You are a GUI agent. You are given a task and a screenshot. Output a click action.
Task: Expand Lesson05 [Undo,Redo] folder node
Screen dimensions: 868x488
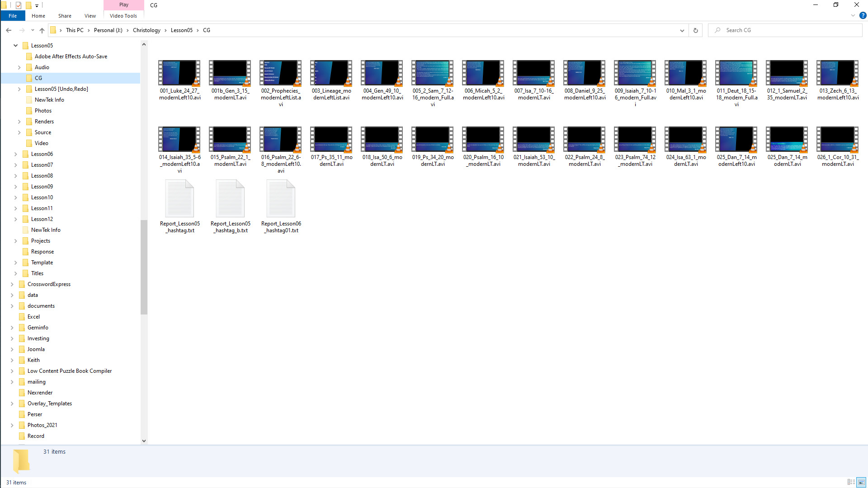(x=19, y=89)
